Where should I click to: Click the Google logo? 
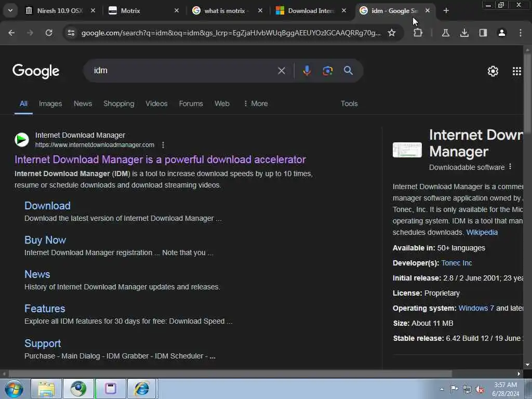[36, 71]
